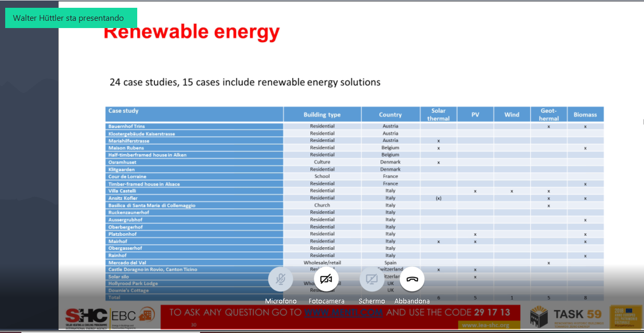Click the '(x)' solar thermal mark for Ansitz Kofler
The height and width of the screenshot is (333, 644).
(439, 198)
